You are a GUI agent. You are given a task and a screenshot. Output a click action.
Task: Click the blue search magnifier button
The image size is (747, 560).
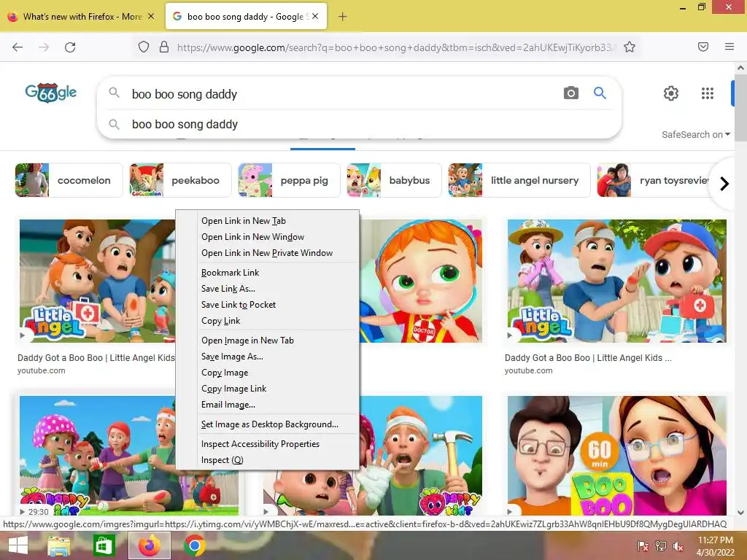tap(600, 93)
